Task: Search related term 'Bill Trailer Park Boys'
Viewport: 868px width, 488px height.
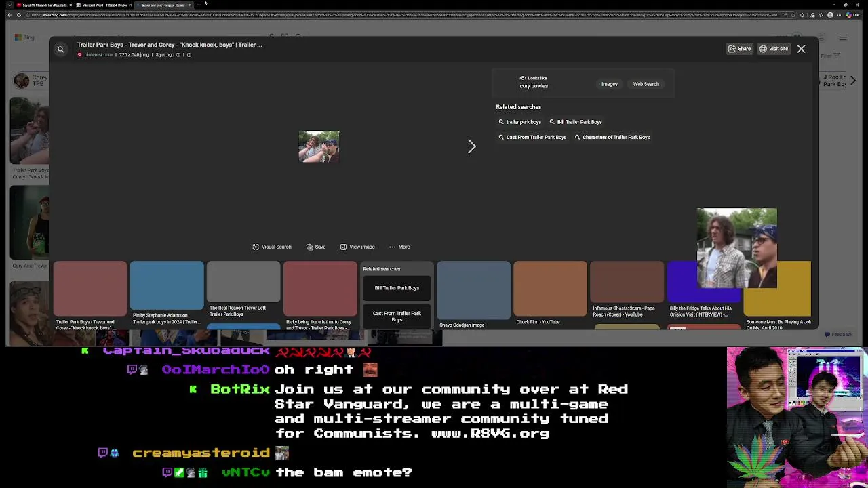Action: click(x=576, y=122)
